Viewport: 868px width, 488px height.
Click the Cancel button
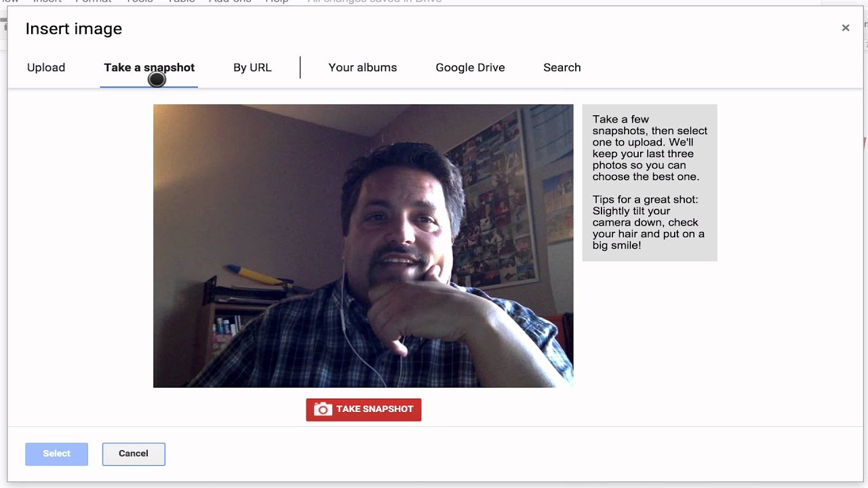134,454
